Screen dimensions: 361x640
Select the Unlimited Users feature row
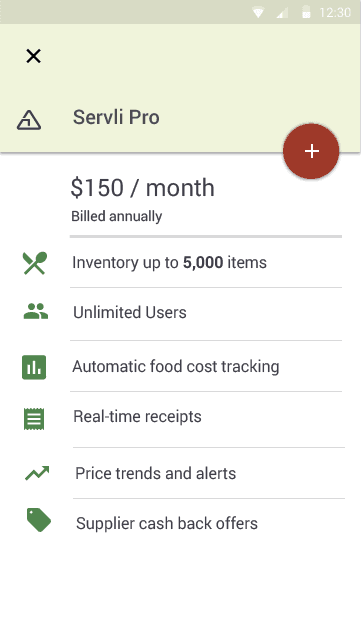pyautogui.click(x=180, y=313)
